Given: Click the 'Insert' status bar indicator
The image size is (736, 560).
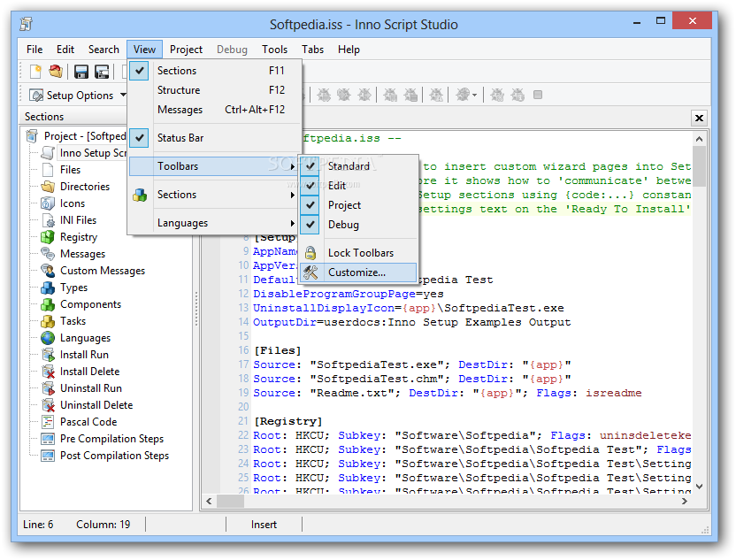Looking at the screenshot, I should 264,525.
